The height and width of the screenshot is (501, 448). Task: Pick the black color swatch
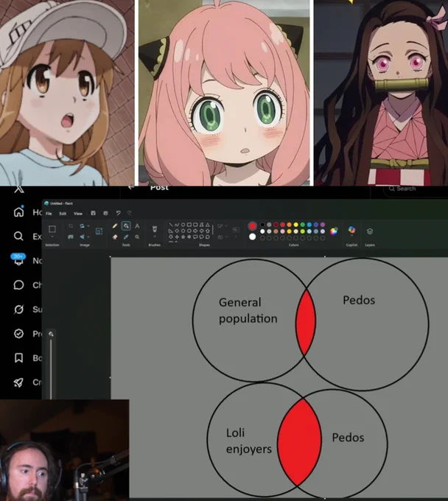coord(262,225)
